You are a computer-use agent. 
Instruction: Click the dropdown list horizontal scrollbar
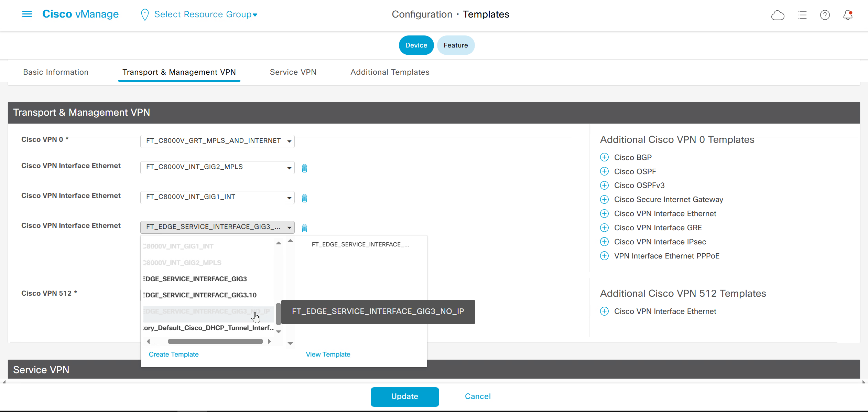click(215, 341)
